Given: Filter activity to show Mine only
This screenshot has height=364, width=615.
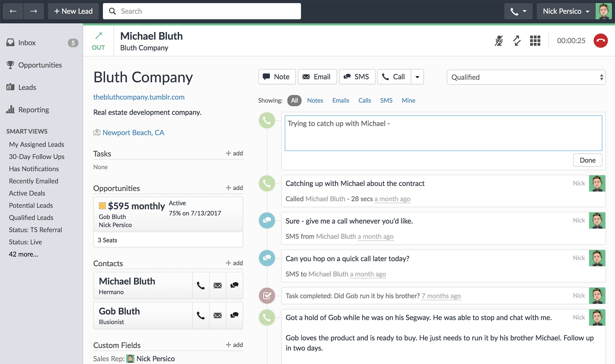Looking at the screenshot, I should coord(408,100).
